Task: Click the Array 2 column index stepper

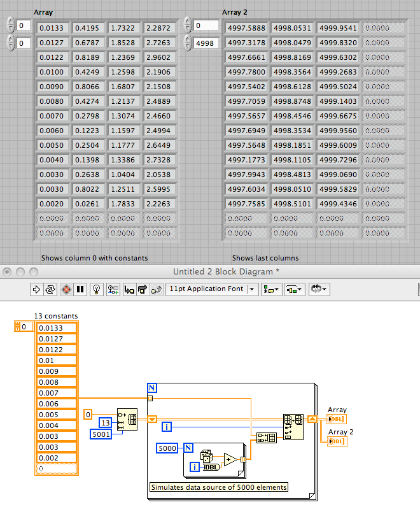Action: coord(188,43)
